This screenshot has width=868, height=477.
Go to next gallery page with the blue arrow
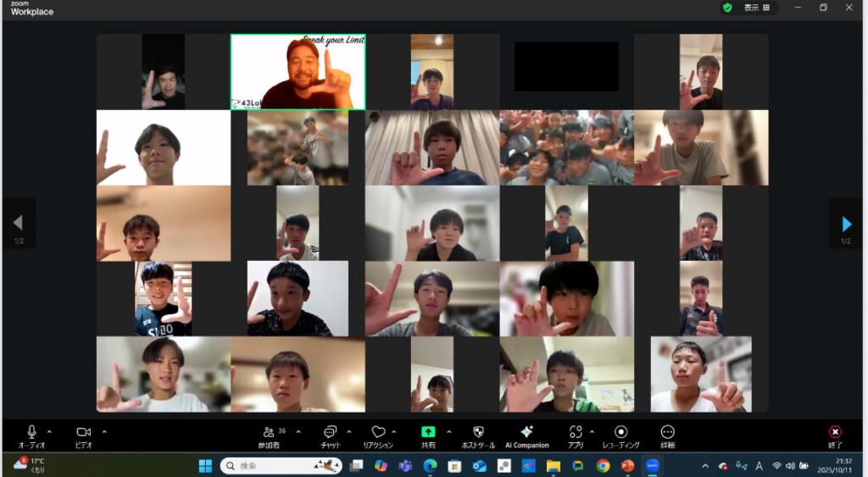pyautogui.click(x=846, y=224)
